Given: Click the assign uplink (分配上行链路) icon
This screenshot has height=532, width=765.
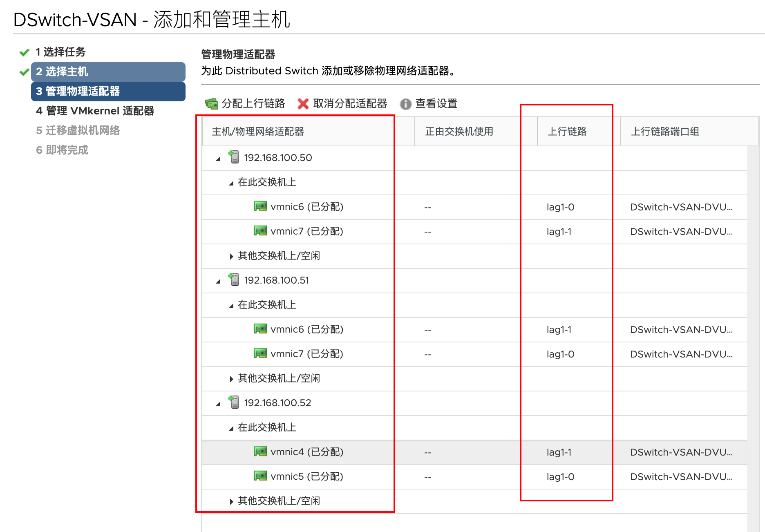Looking at the screenshot, I should 212,104.
